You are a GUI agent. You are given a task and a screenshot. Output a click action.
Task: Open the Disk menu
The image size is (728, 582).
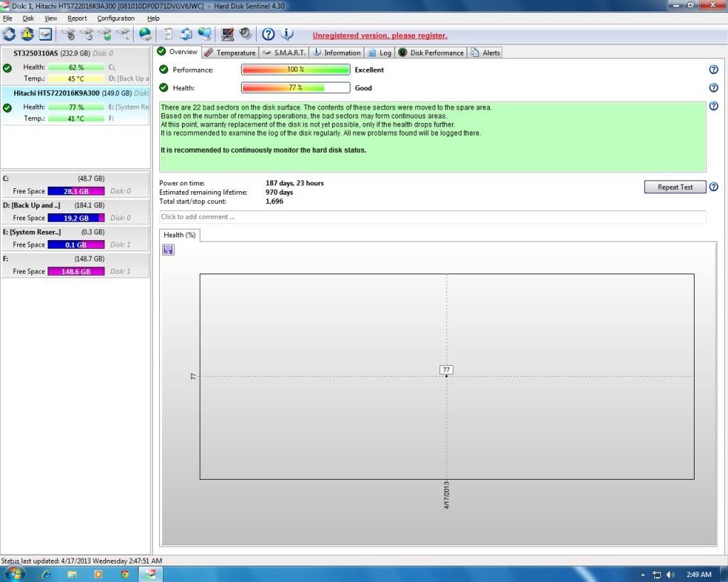point(28,18)
